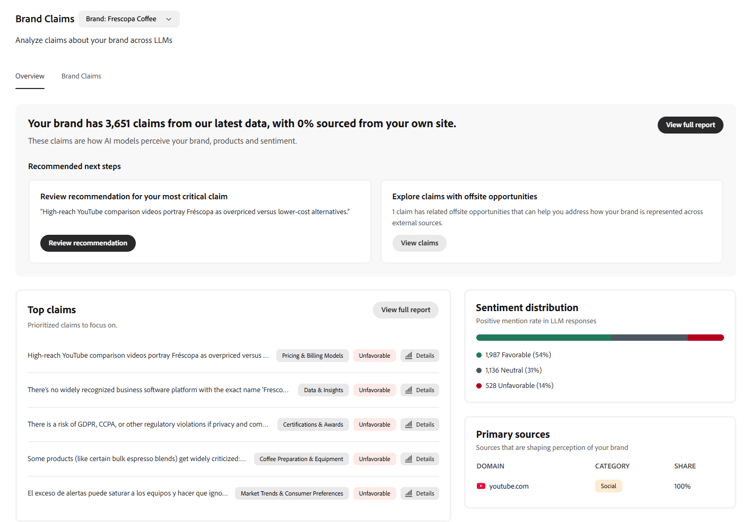Viewport: 750px width, 522px height.
Task: Click Unfavorable badge on Market Trends row
Action: pyautogui.click(x=375, y=493)
